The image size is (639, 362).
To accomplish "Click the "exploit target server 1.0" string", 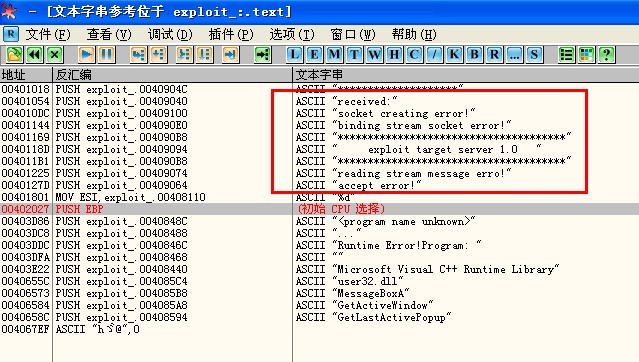I will pyautogui.click(x=437, y=149).
